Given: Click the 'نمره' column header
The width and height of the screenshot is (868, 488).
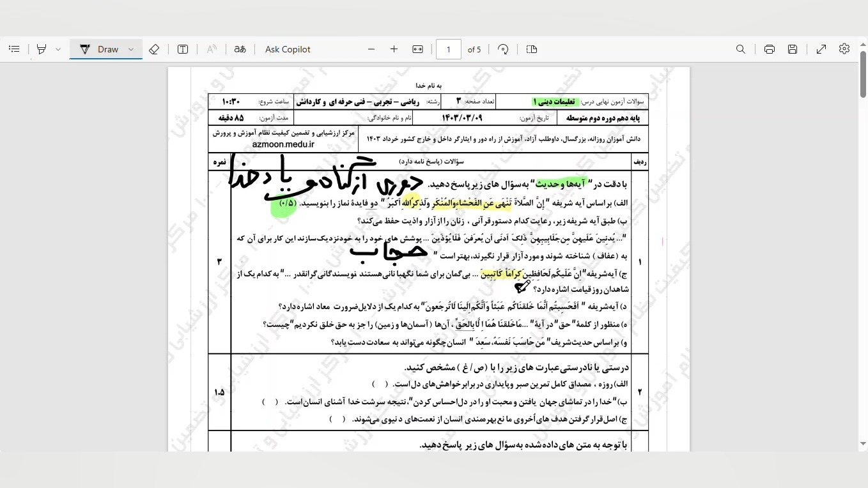Looking at the screenshot, I should pos(219,162).
